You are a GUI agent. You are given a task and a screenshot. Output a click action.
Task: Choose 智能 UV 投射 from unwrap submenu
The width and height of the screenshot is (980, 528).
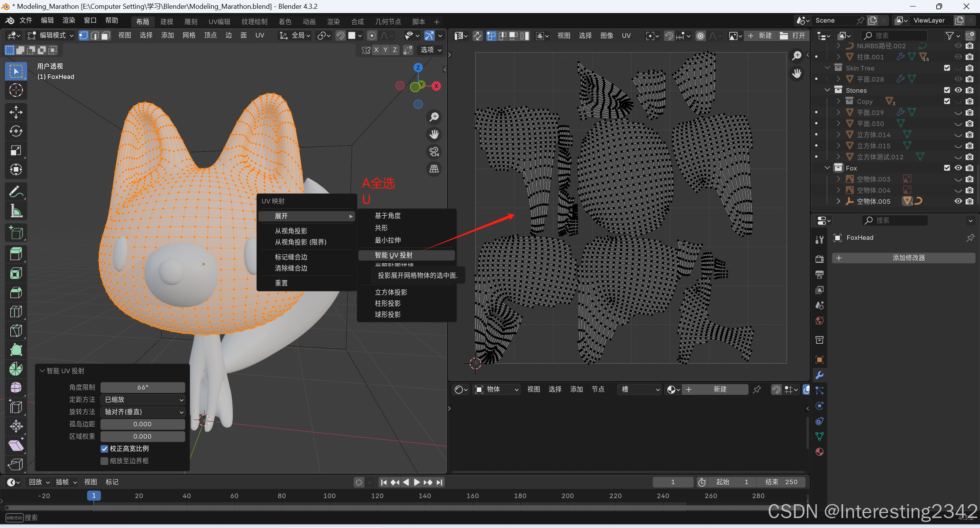(394, 255)
